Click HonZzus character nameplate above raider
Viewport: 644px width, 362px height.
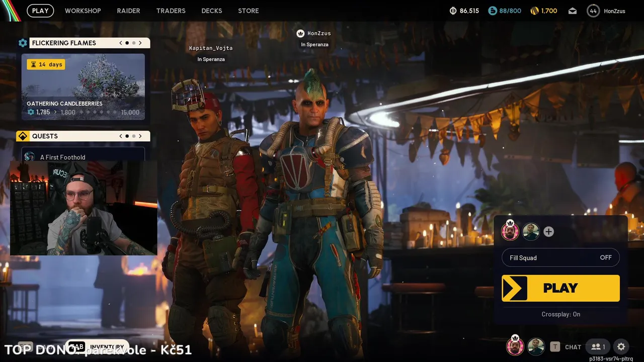pos(319,33)
